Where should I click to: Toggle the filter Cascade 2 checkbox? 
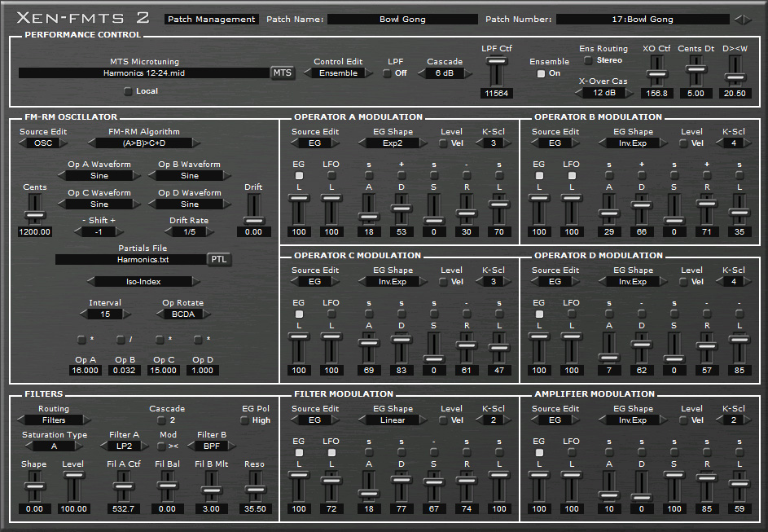click(x=161, y=420)
